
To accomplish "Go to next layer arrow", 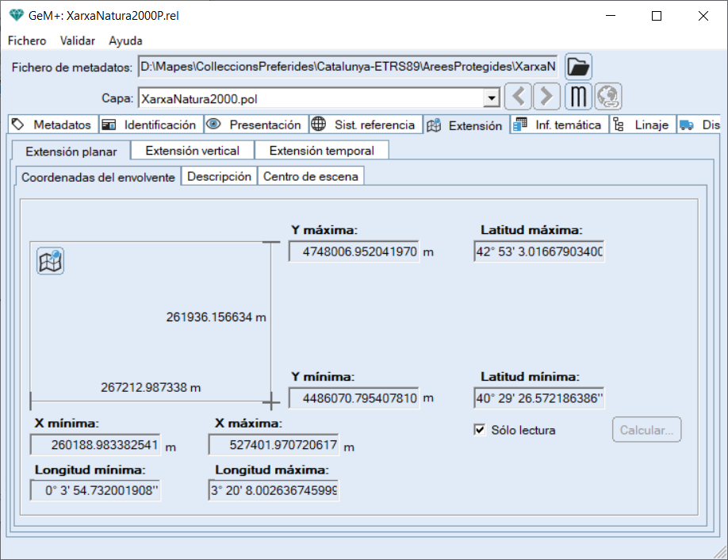I will (546, 98).
